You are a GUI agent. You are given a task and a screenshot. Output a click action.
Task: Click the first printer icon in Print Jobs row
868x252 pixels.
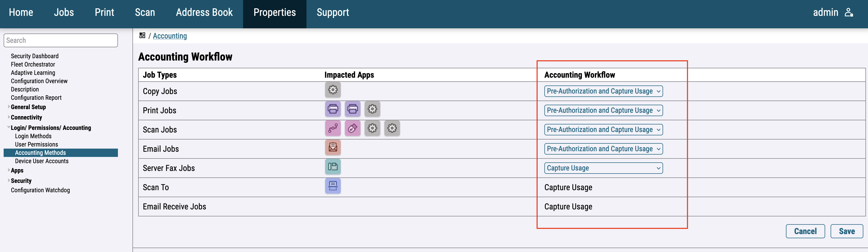click(332, 109)
